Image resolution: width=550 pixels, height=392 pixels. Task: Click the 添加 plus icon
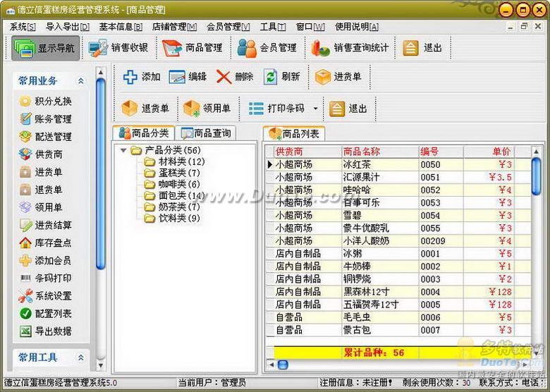point(130,76)
